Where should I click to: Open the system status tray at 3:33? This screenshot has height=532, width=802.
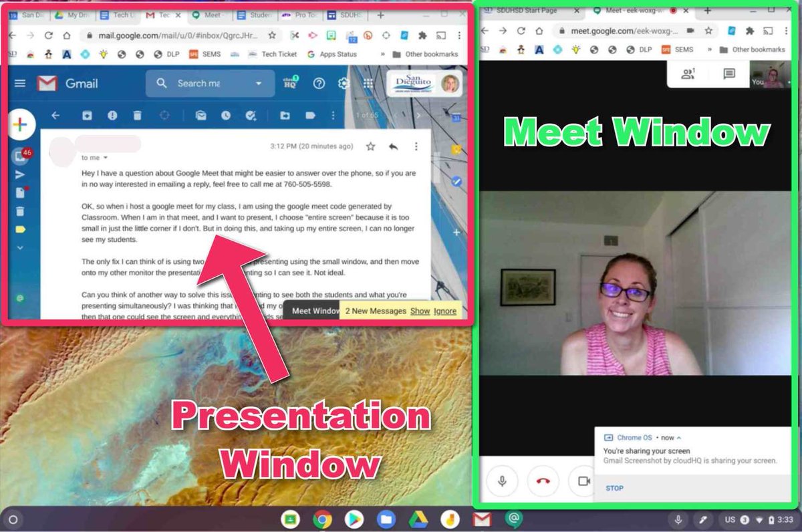point(757,519)
